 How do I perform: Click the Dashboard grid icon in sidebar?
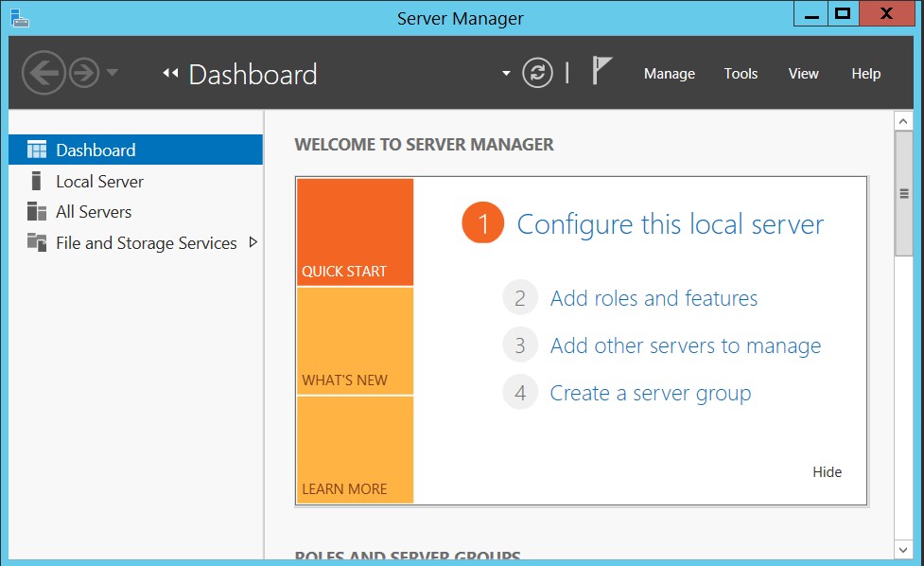click(37, 150)
